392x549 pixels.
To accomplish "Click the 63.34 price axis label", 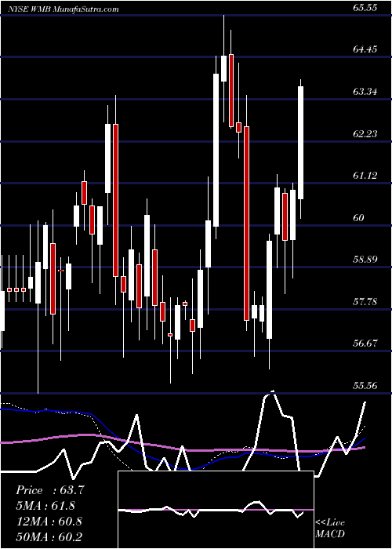I will (x=365, y=92).
